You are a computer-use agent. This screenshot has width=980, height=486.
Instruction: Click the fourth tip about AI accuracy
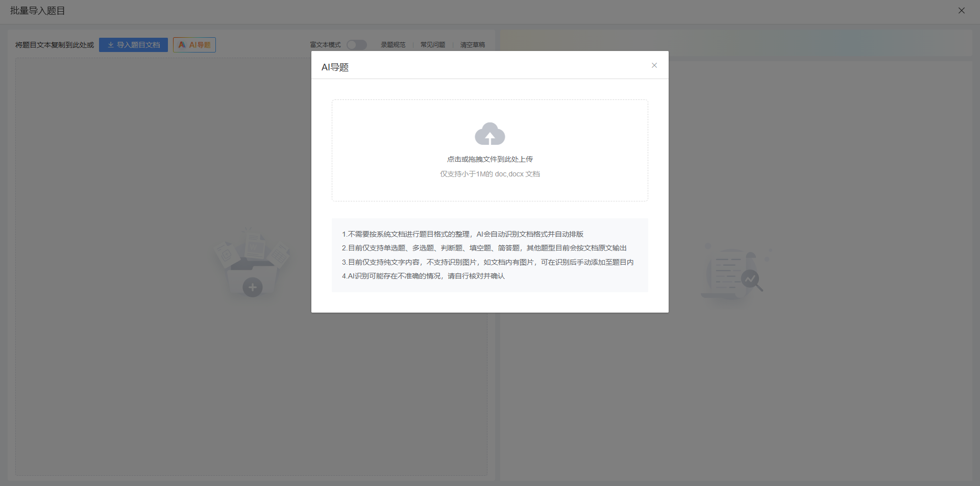pyautogui.click(x=423, y=276)
